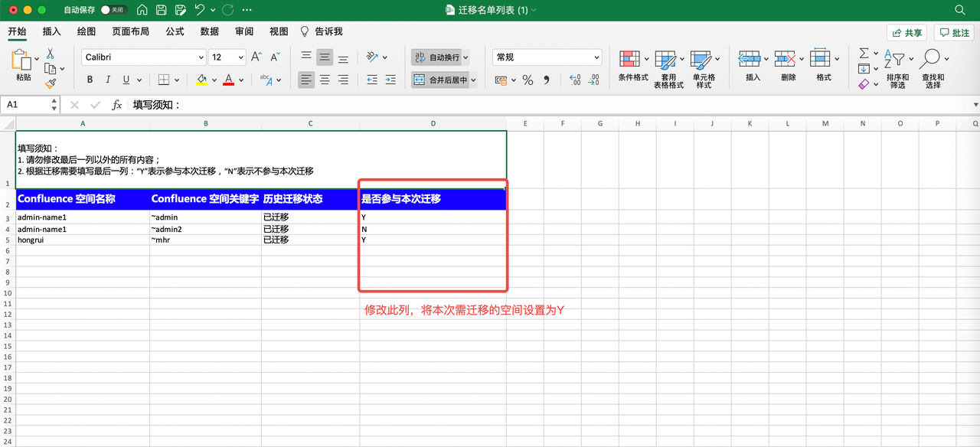The height and width of the screenshot is (447, 980).
Task: Decrease the font size
Action: [275, 57]
